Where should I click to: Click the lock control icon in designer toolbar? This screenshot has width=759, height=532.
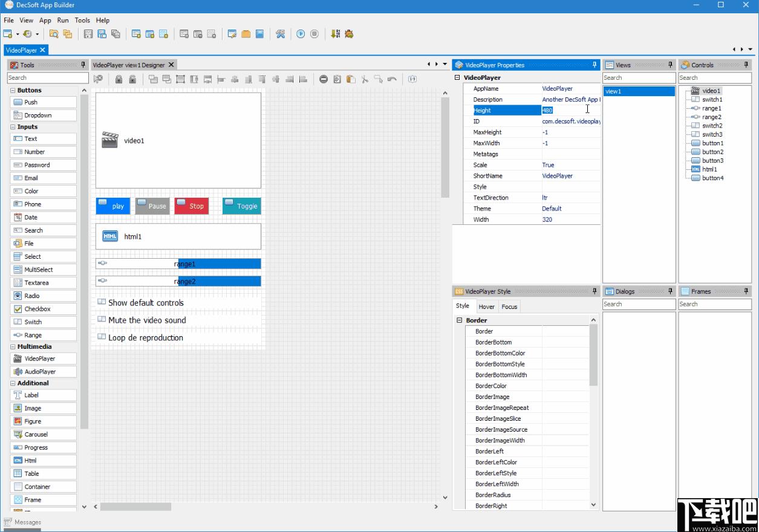click(119, 79)
